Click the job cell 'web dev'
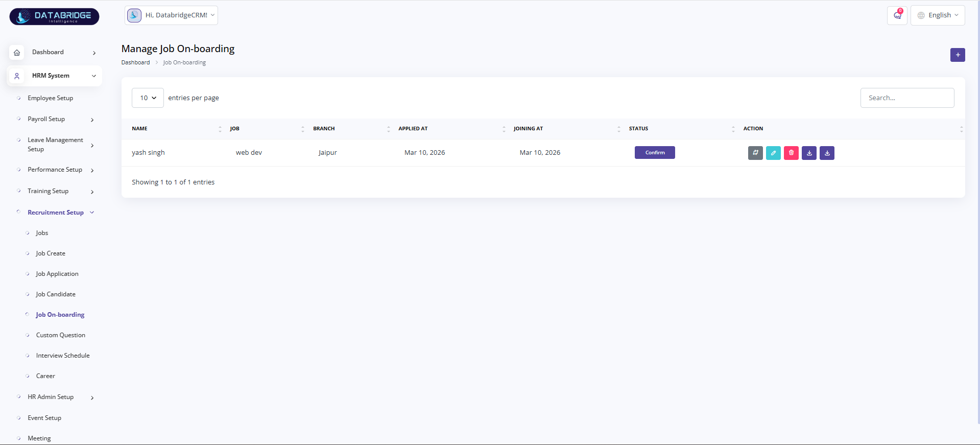The height and width of the screenshot is (445, 980). pos(249,153)
